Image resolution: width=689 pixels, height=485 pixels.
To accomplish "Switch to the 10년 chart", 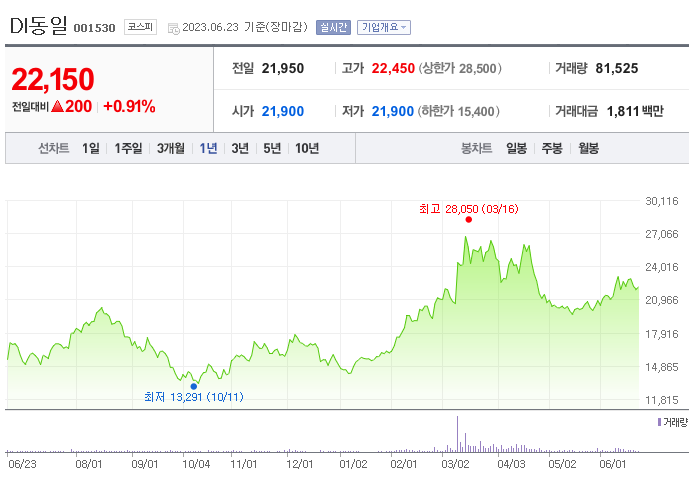I will 307,148.
